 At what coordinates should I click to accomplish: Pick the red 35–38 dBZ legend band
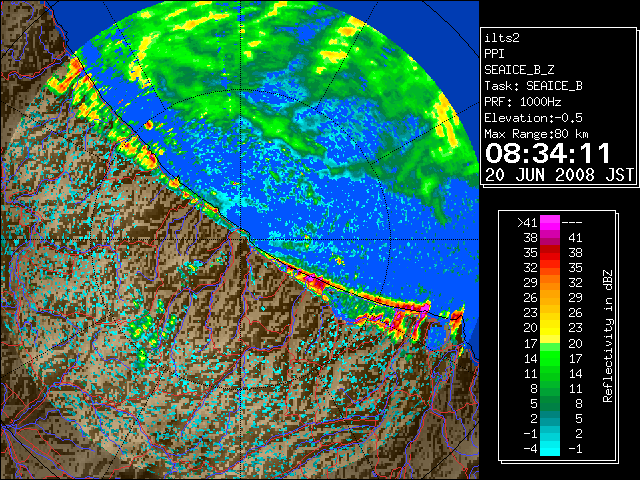coord(550,253)
